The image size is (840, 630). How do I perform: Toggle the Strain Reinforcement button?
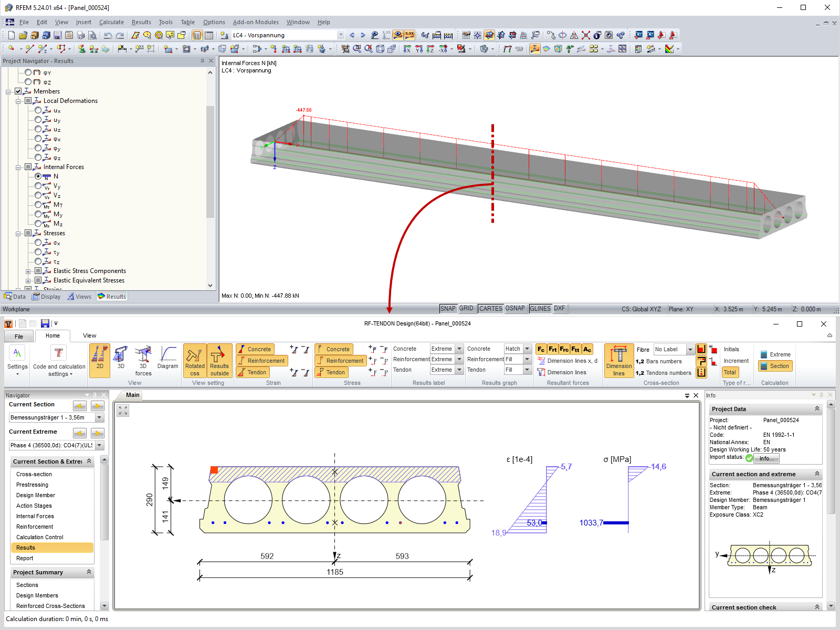click(x=261, y=361)
